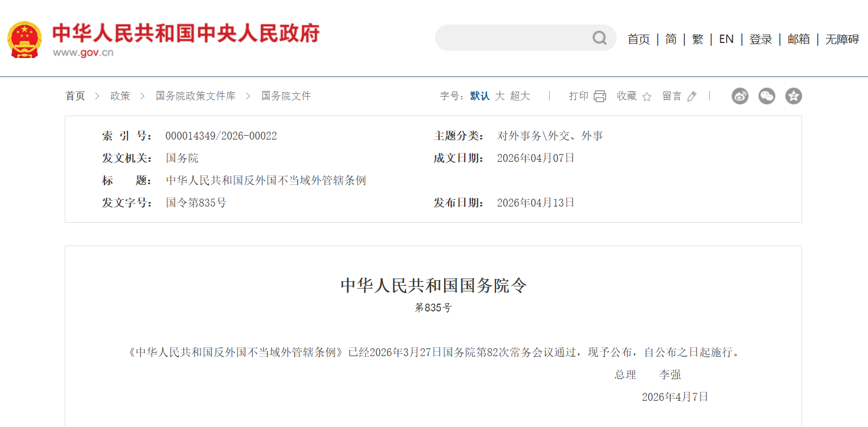Click the national emblem logo
This screenshot has height=427, width=868.
click(25, 39)
